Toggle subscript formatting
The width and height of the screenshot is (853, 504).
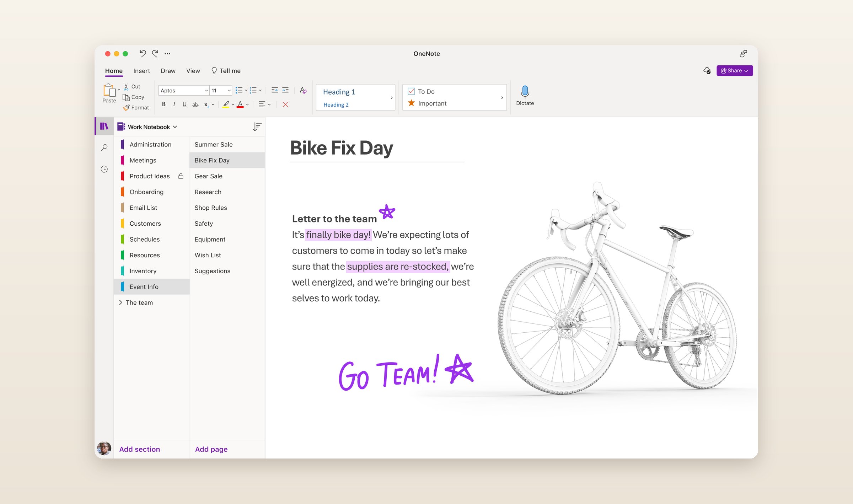point(206,105)
